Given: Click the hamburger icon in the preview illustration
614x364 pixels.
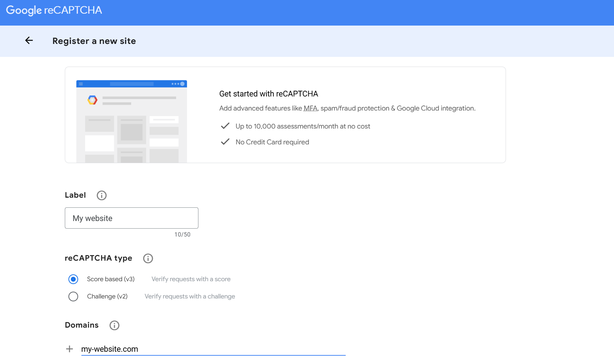Looking at the screenshot, I should tap(81, 83).
